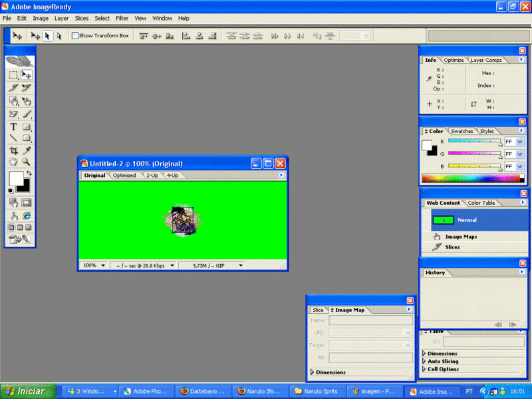Select the Tab Rectangle tool
The width and height of the screenshot is (532, 399).
tap(26, 138)
